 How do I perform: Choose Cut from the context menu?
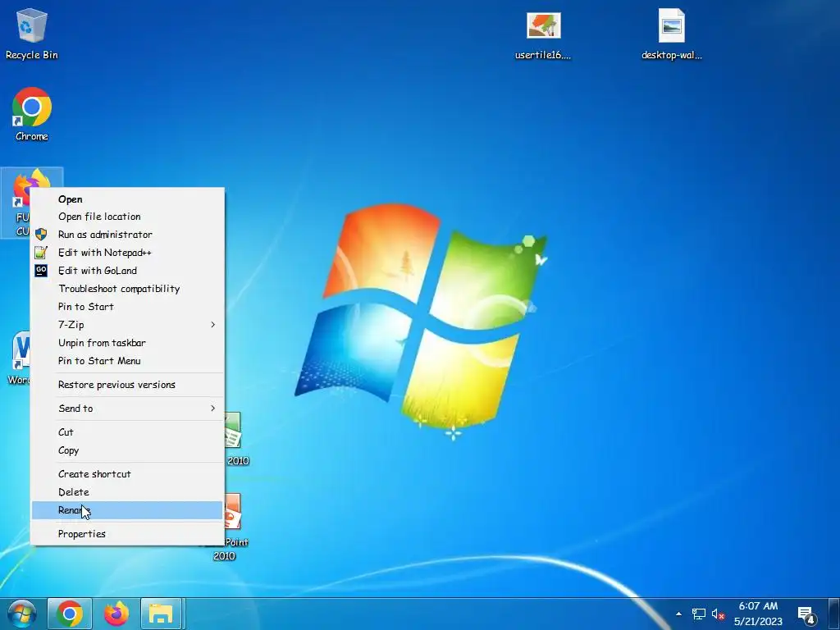click(x=127, y=431)
